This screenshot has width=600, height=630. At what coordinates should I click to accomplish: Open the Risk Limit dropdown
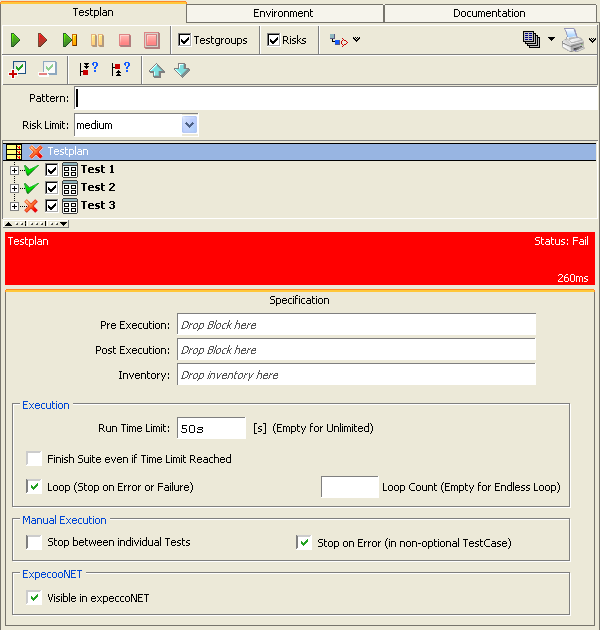coord(189,125)
